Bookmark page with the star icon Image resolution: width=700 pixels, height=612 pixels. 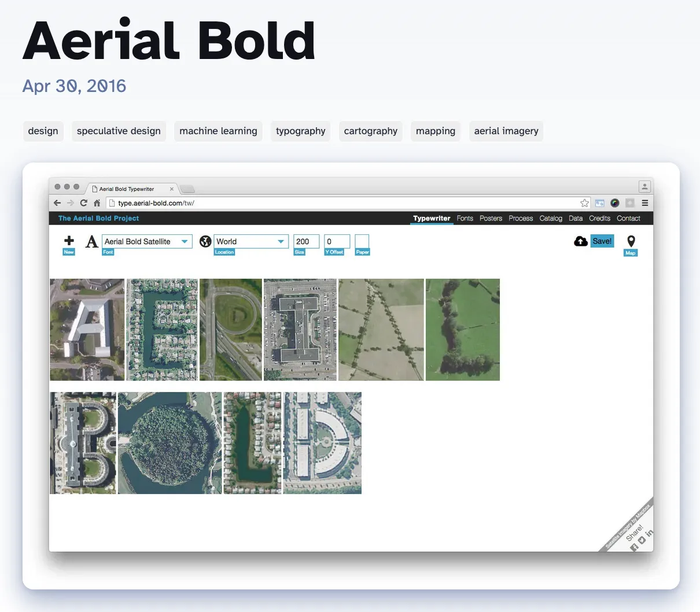584,203
